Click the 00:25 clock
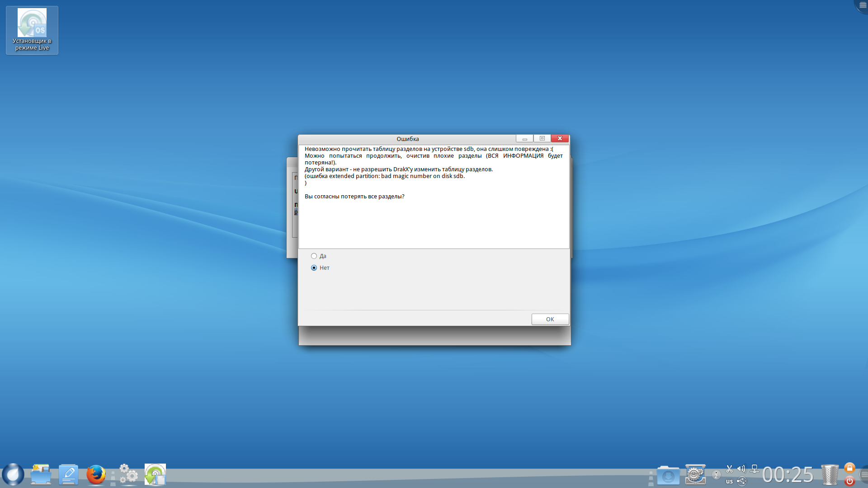This screenshot has height=488, width=868. [788, 475]
